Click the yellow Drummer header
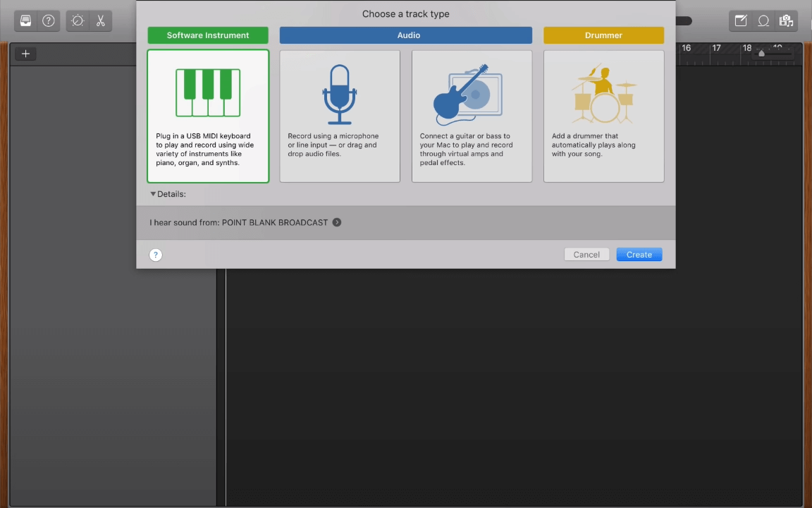Screen dimensions: 812x508 [x=603, y=35]
